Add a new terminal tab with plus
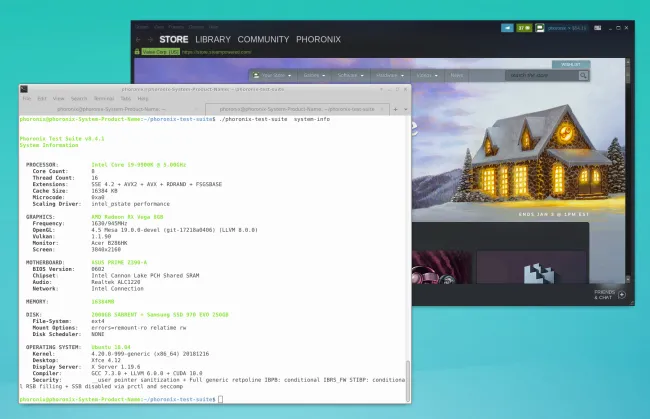 click(395, 109)
